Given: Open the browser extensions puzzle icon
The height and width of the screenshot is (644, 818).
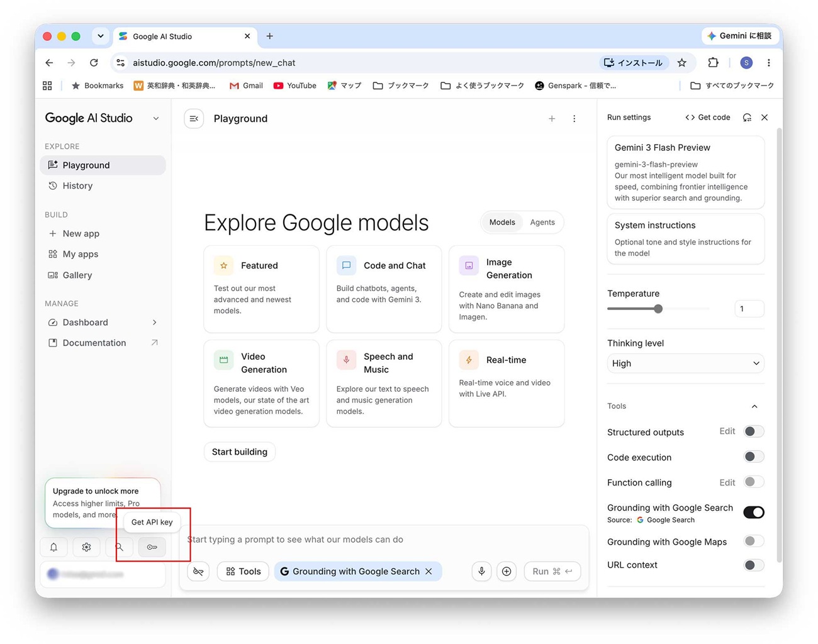Looking at the screenshot, I should (x=713, y=63).
